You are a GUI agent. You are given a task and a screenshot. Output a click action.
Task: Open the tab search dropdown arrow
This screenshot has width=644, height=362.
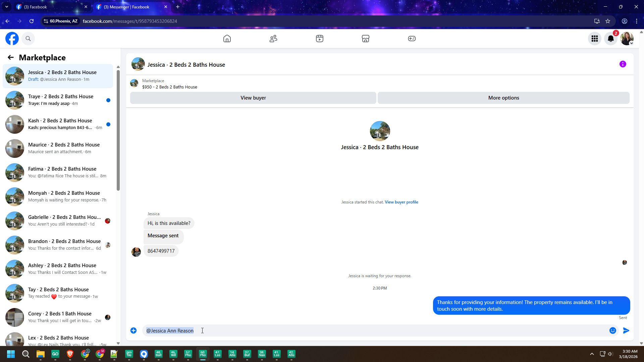click(6, 7)
